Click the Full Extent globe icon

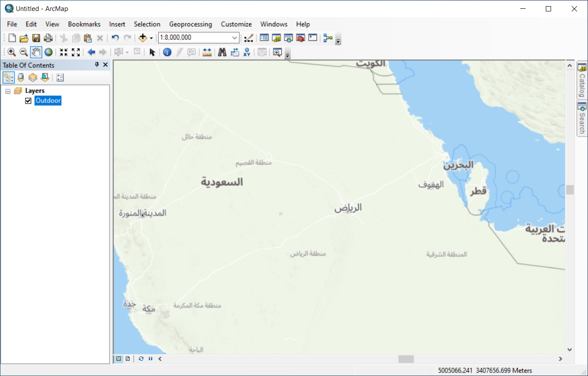[48, 52]
